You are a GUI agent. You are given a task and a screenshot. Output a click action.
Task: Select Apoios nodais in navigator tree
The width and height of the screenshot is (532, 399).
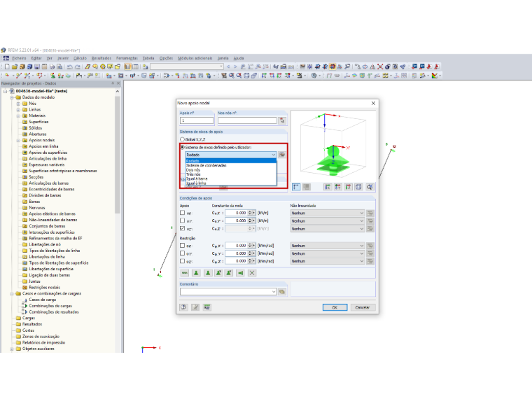point(42,140)
